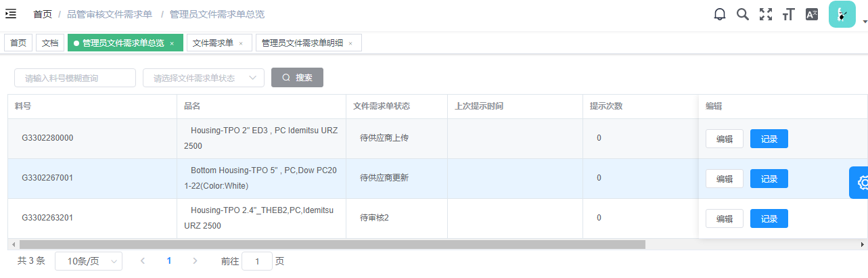Switch to the 文档 tab
The width and height of the screenshot is (868, 278).
[50, 43]
